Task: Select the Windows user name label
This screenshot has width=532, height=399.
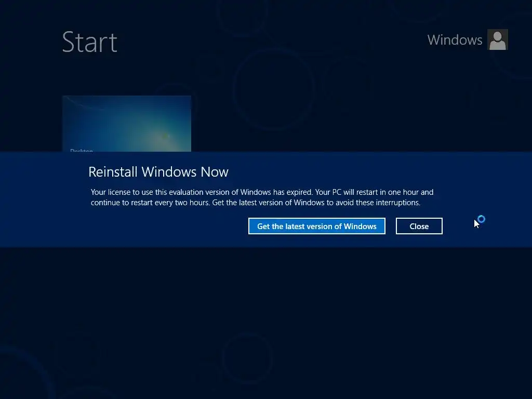Action: (x=455, y=40)
